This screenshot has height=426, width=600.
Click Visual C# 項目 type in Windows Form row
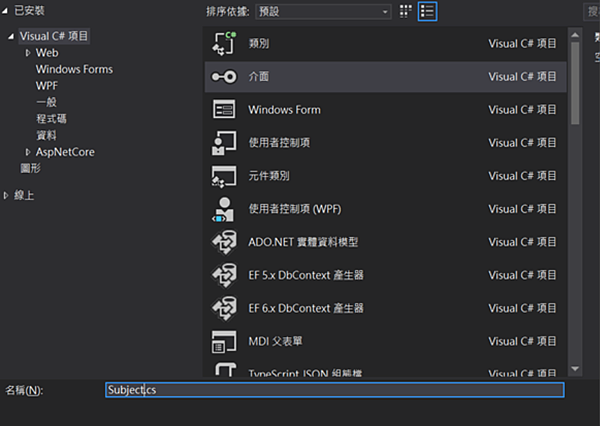coord(522,110)
